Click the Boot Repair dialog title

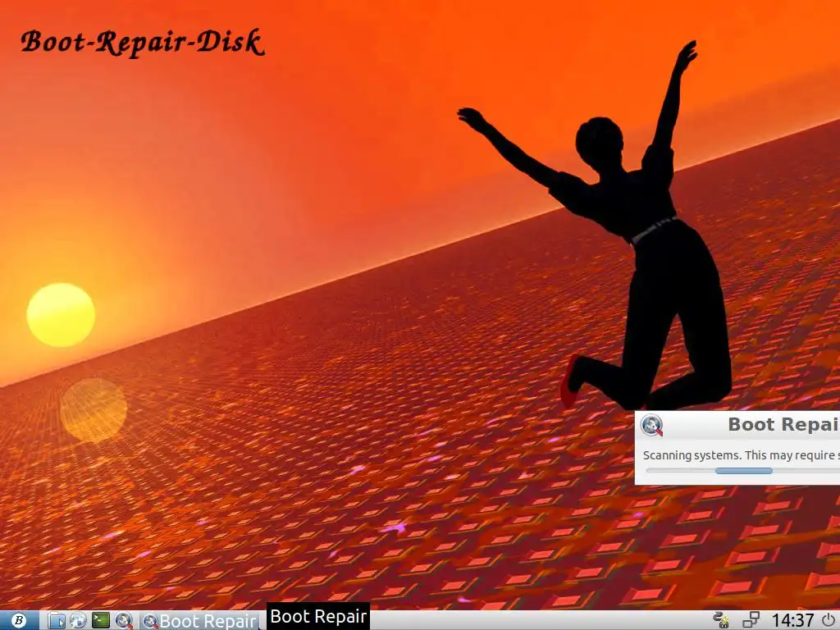[x=783, y=424]
